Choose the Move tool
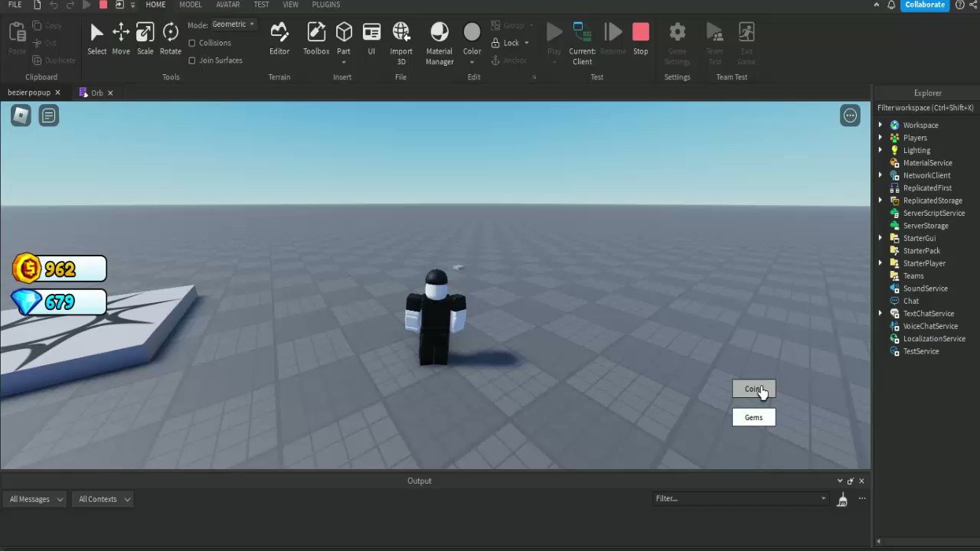The height and width of the screenshot is (551, 980). click(121, 39)
